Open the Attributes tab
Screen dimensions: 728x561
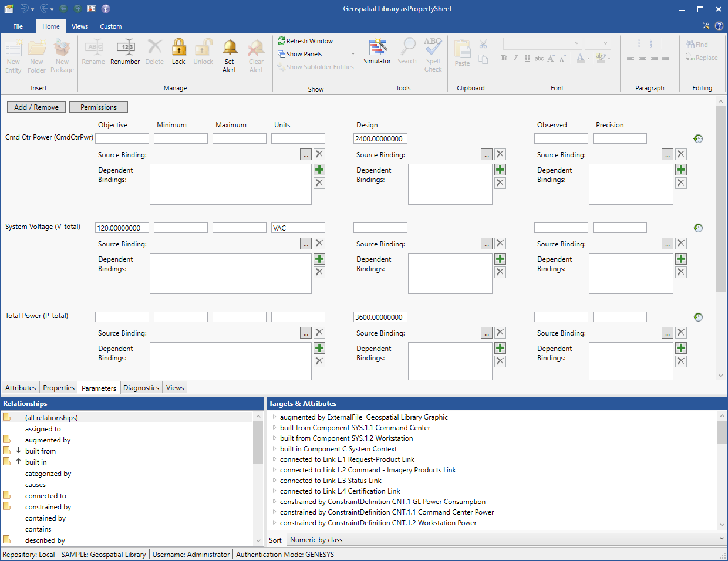pyautogui.click(x=21, y=388)
